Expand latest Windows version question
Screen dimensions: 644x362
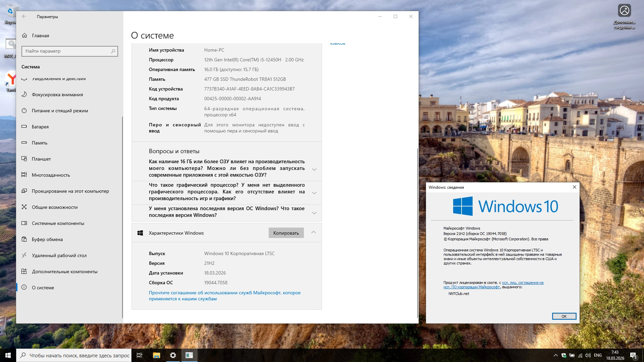[314, 213]
